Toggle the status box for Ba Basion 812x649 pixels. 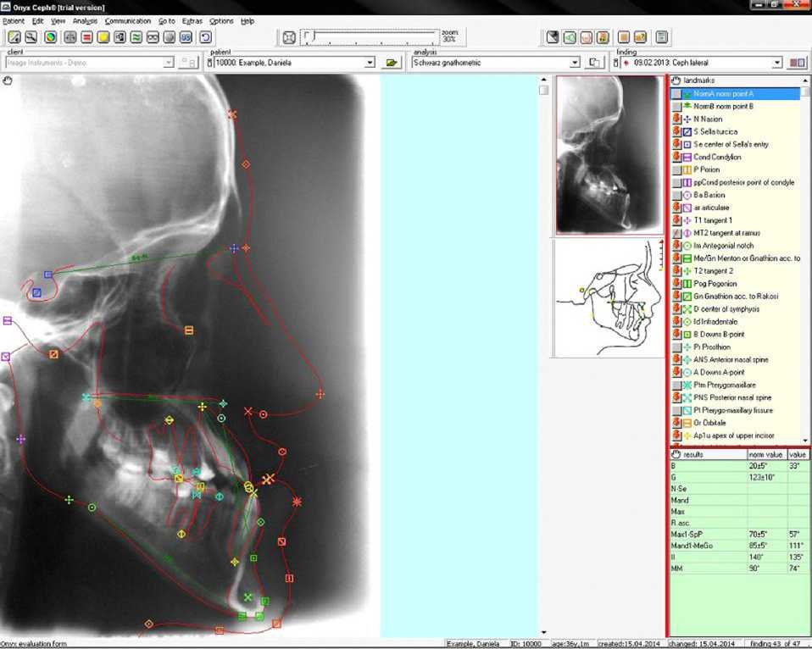pos(676,195)
